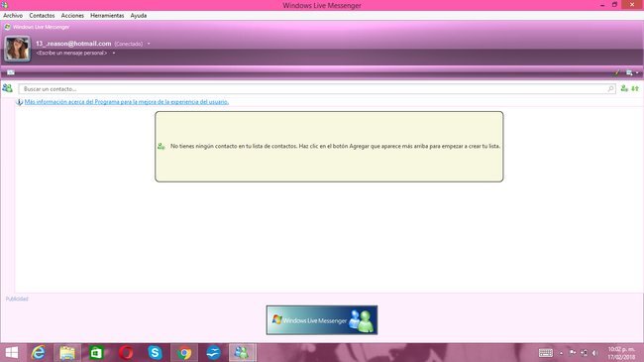Image resolution: width=644 pixels, height=362 pixels.
Task: Click the network tray icon
Action: click(584, 352)
